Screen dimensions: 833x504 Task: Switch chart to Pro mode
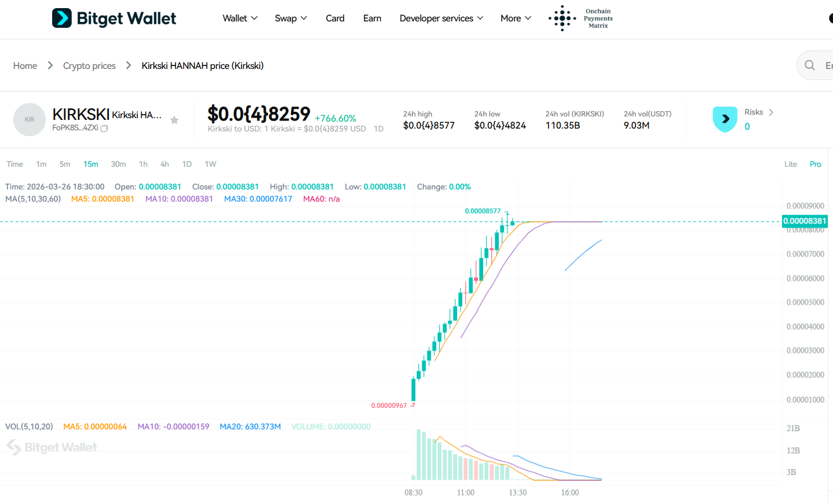click(815, 164)
